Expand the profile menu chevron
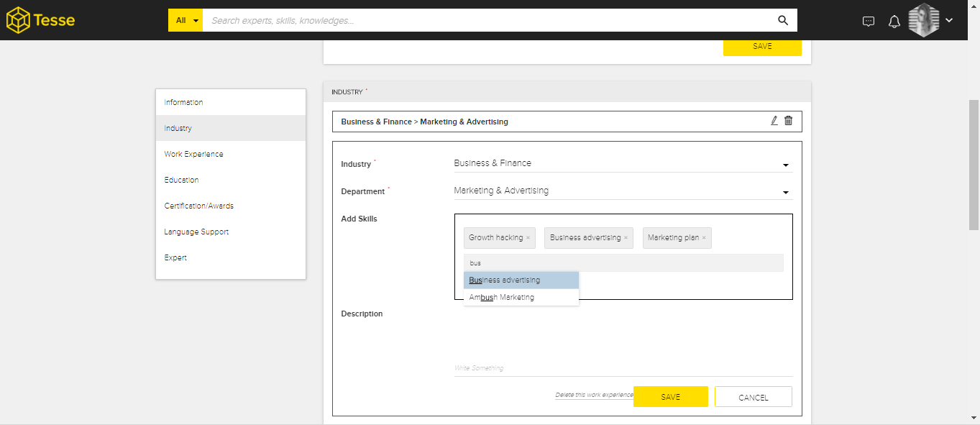This screenshot has height=425, width=980. click(x=949, y=20)
